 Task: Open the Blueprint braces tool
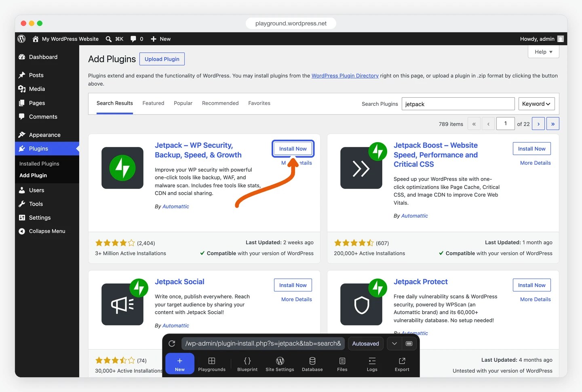(x=247, y=364)
